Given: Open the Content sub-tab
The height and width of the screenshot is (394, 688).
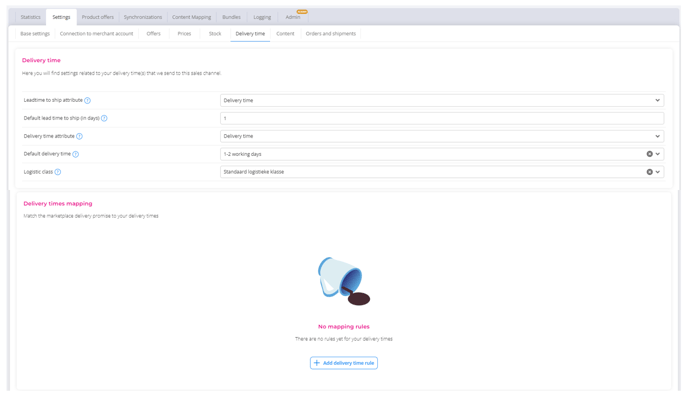Looking at the screenshot, I should point(285,34).
